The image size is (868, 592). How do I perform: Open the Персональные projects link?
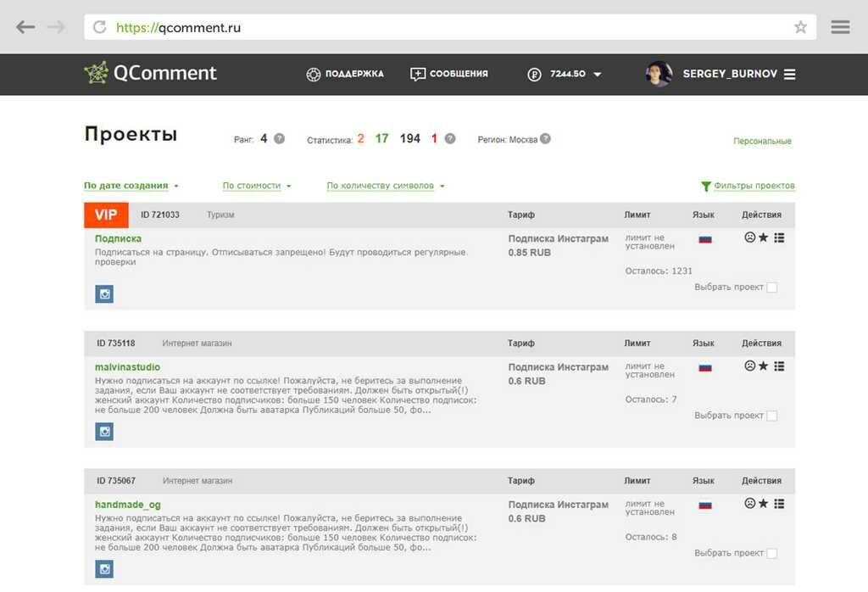(762, 142)
